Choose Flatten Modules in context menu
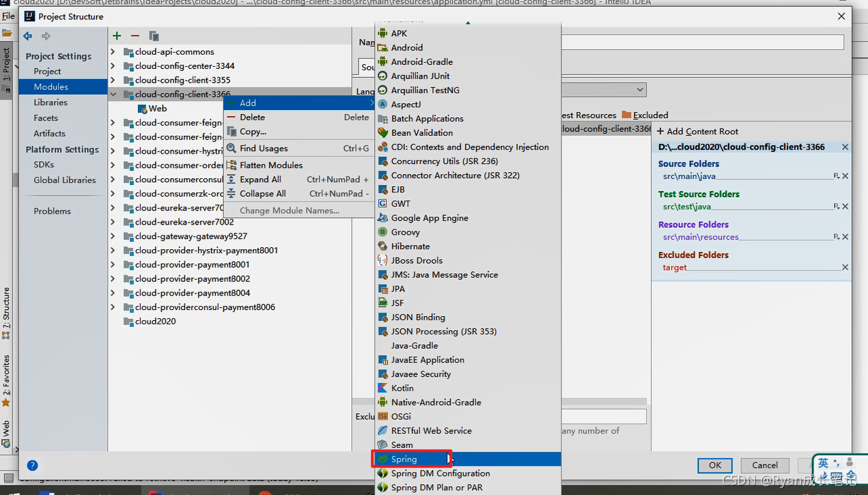 pos(300,165)
